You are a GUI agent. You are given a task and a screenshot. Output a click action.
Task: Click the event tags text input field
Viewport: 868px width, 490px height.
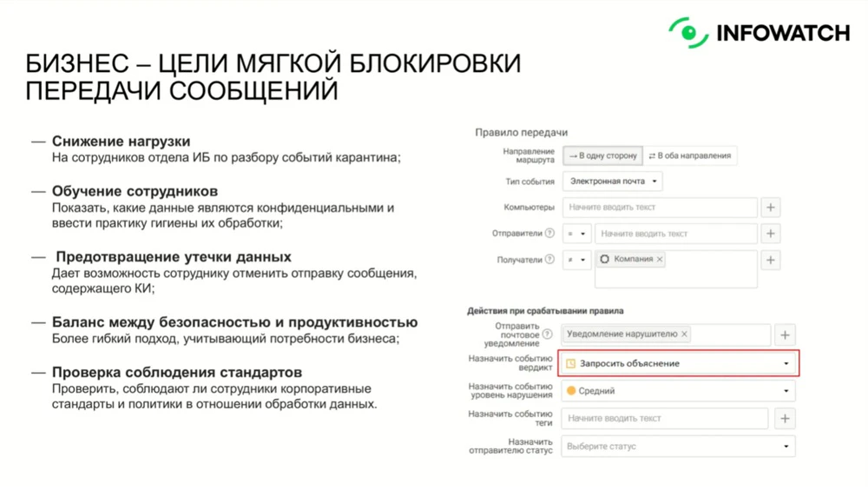665,419
